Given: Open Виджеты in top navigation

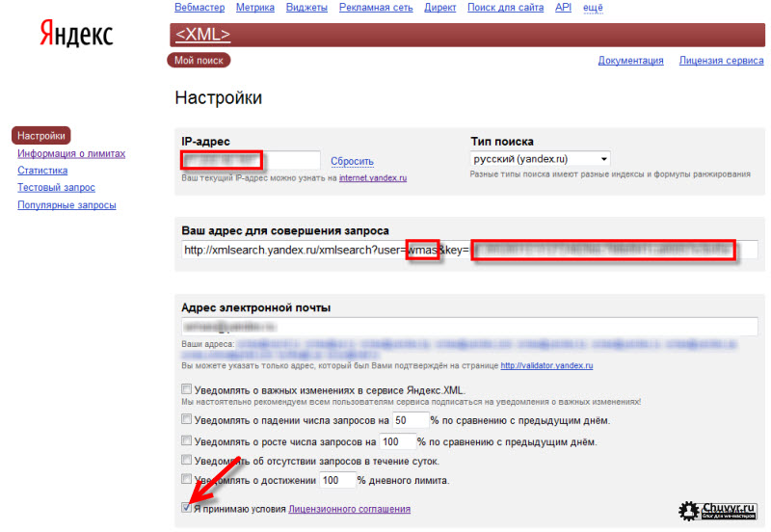Looking at the screenshot, I should tap(306, 8).
